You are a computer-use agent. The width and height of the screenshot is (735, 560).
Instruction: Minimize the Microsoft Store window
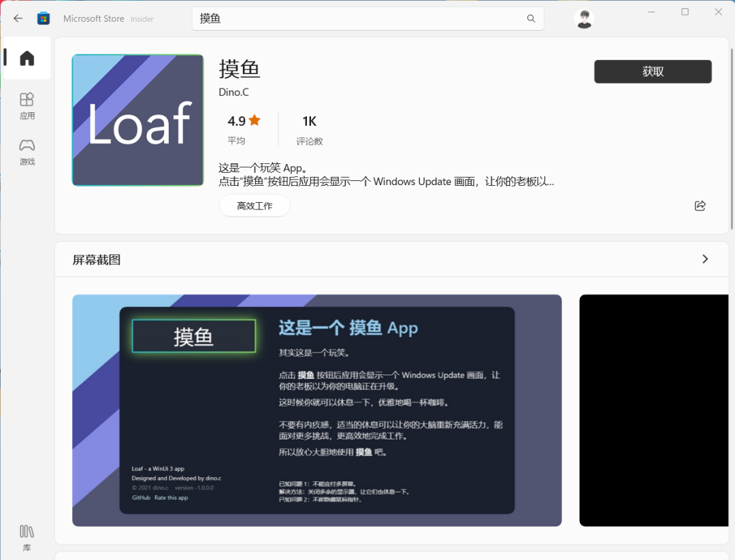651,12
